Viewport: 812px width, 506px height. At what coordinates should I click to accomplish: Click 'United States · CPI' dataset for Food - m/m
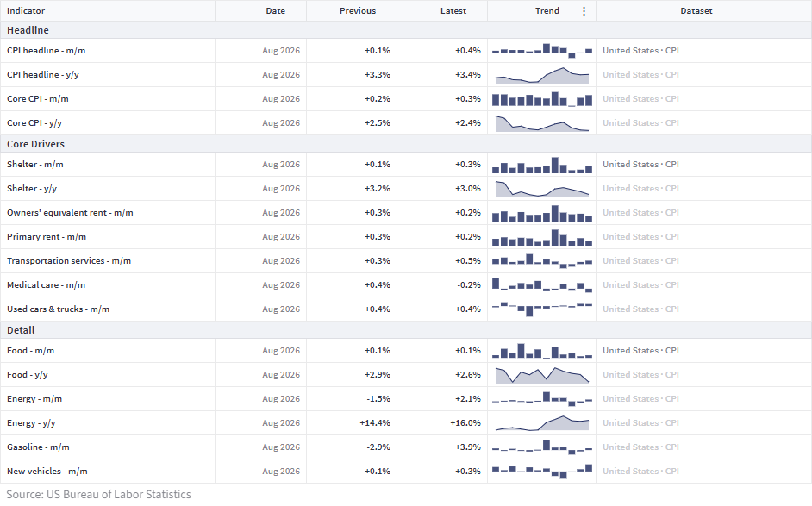[640, 351]
